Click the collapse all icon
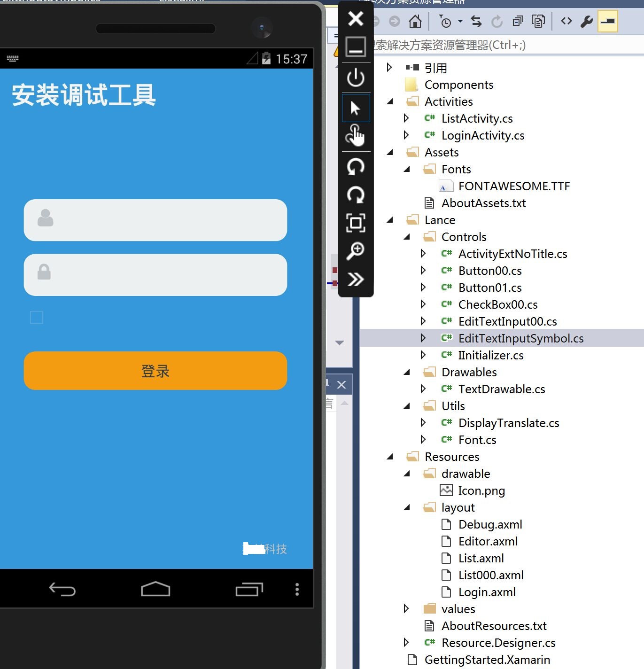This screenshot has width=644, height=669. pyautogui.click(x=518, y=21)
